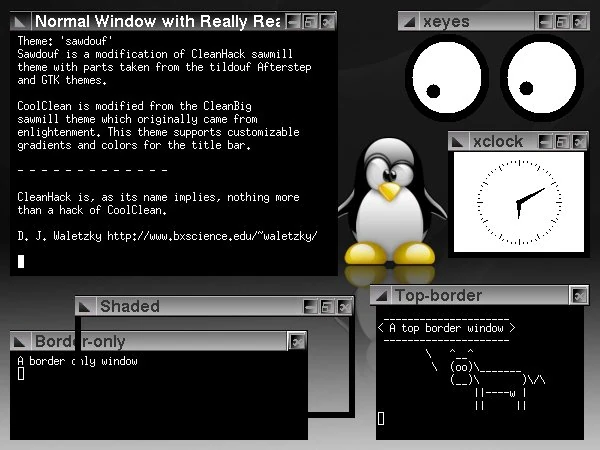Minimize the xclock window
Viewport: 600px width, 450px height.
(545, 142)
